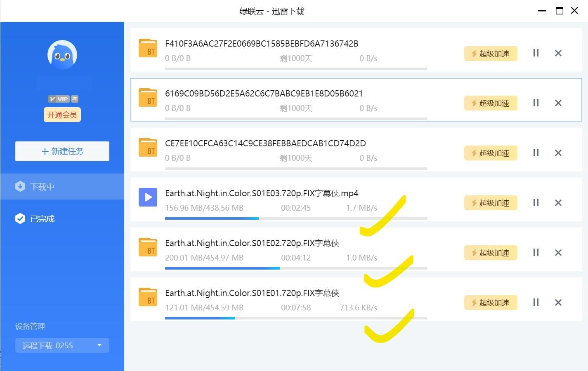588x371 pixels.
Task: Click BT folder icon of F410F3A6 task
Action: coord(148,49)
